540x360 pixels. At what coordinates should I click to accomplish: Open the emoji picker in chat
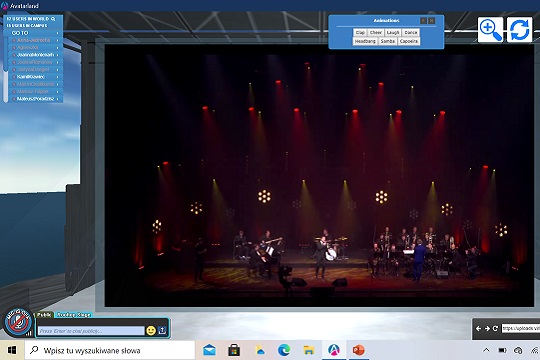click(151, 330)
